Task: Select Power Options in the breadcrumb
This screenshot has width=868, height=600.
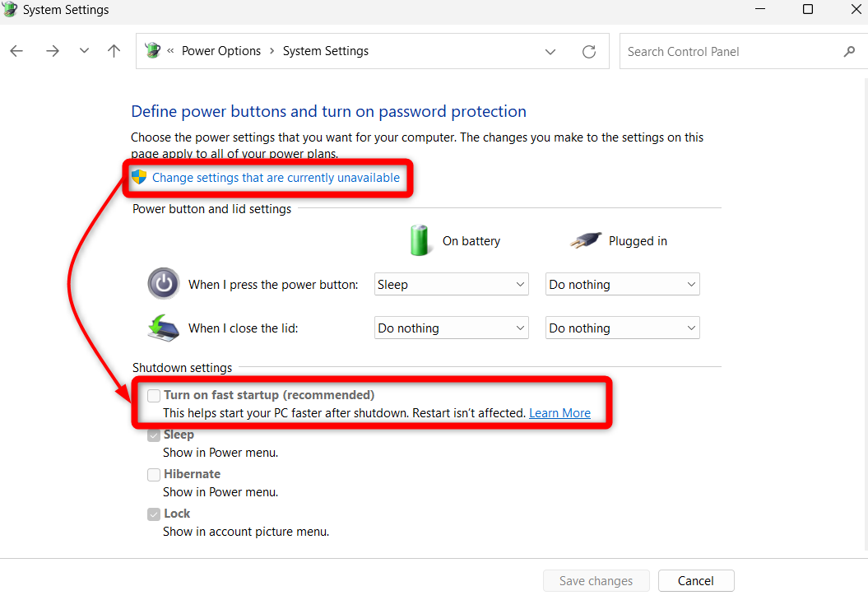Action: (220, 50)
